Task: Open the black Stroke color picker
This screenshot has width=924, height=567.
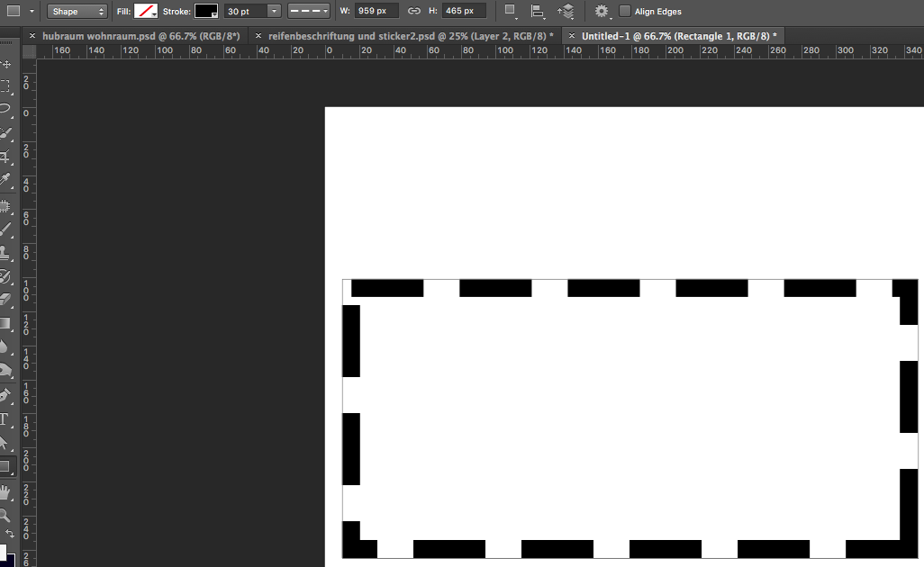Action: coord(206,11)
